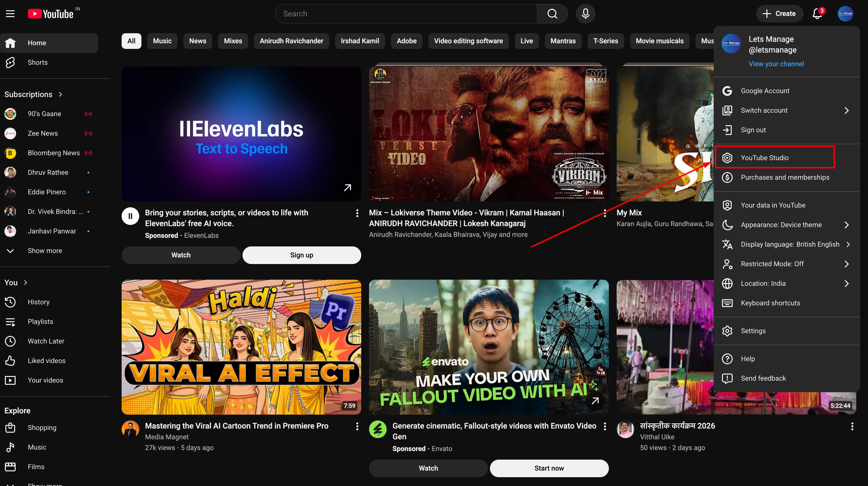Open Restricted Mode: Off setting
The image size is (868, 486).
pyautogui.click(x=772, y=264)
